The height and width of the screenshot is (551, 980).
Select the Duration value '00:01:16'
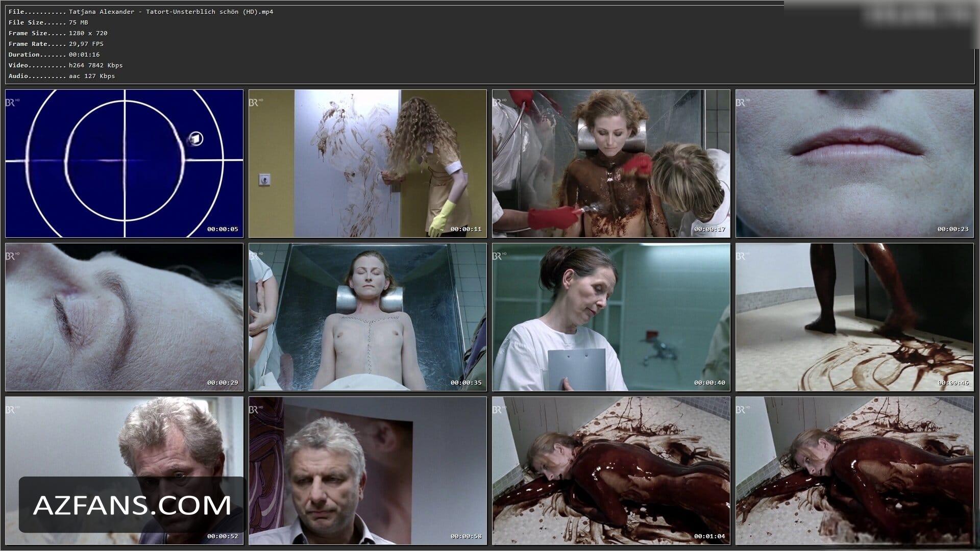84,55
